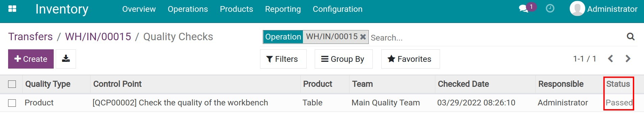Image resolution: width=644 pixels, height=125 pixels.
Task: Click the Inventory app title
Action: tap(62, 9)
